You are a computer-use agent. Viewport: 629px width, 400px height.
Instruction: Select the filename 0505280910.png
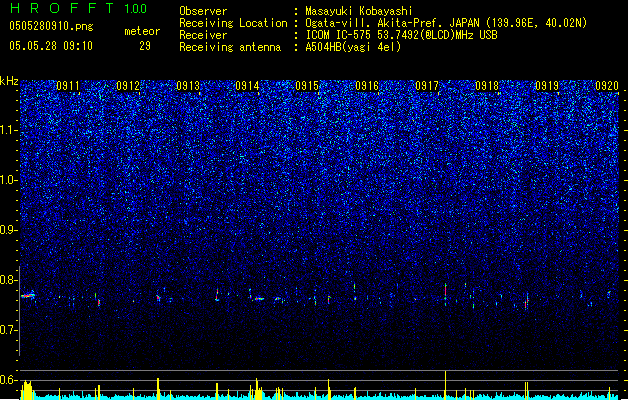[51, 26]
